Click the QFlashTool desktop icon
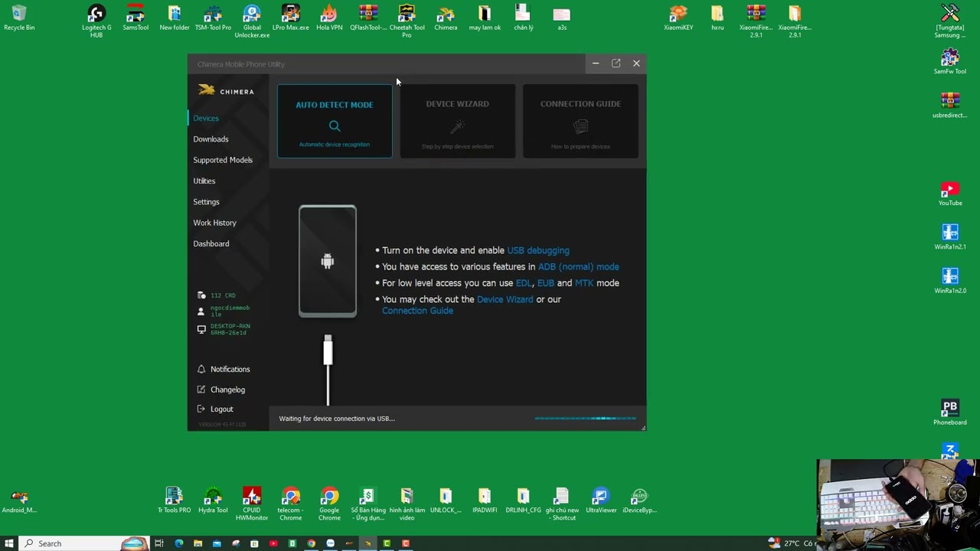 click(x=368, y=18)
